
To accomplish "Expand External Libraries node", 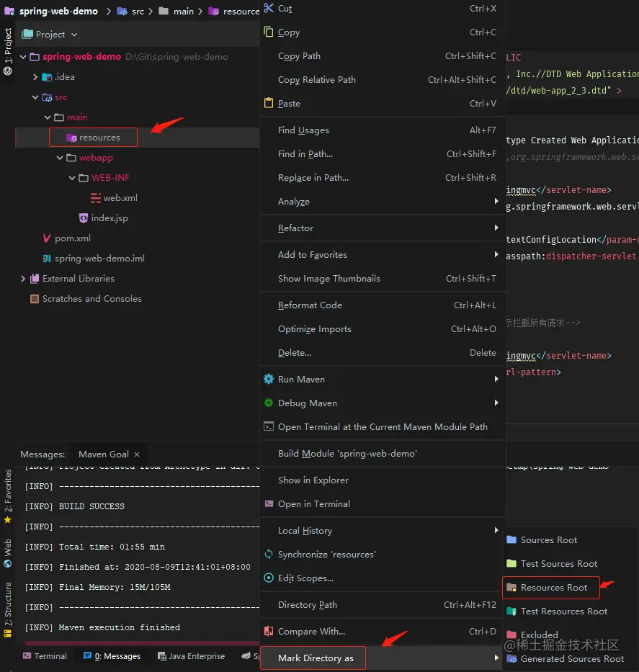I will click(23, 279).
